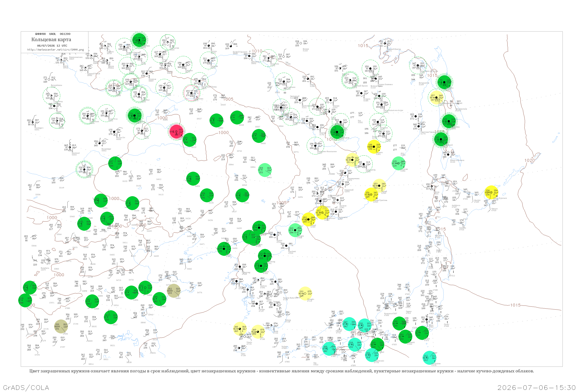The image size is (588, 392).
Task: Click the "Pohang" station label
Action: coord(288,320)
